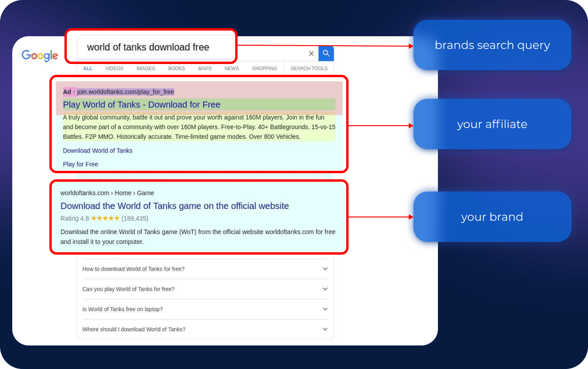Open SEARCH TOOLS options
This screenshot has height=369, width=588.
pos(309,68)
